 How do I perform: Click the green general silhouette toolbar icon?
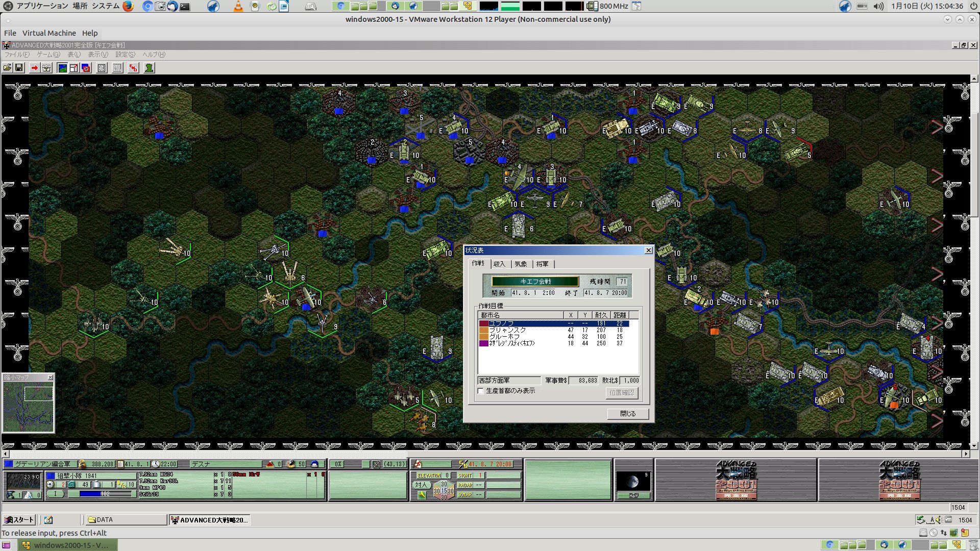click(149, 68)
